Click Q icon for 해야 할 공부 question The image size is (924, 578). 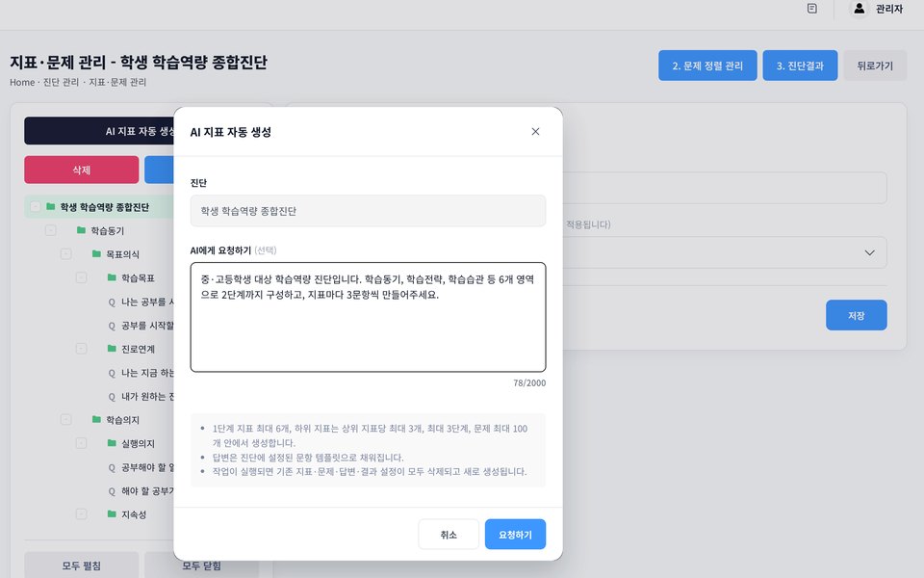pos(112,491)
